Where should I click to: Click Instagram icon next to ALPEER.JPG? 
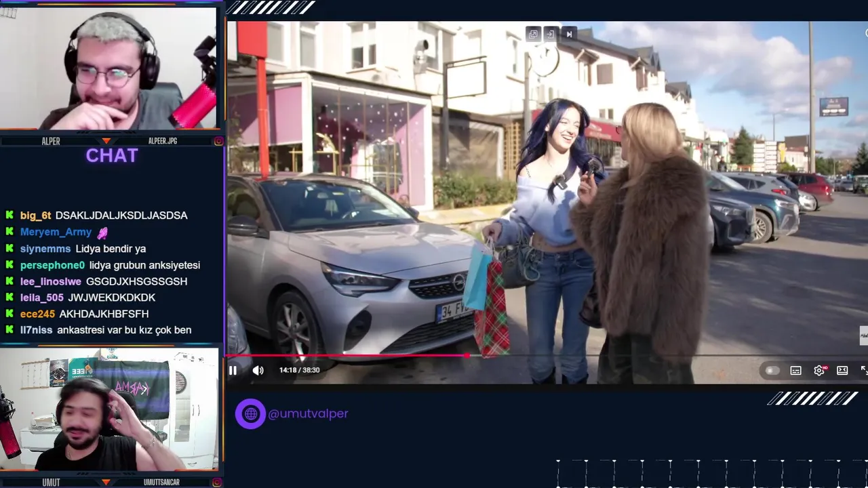pyautogui.click(x=218, y=141)
